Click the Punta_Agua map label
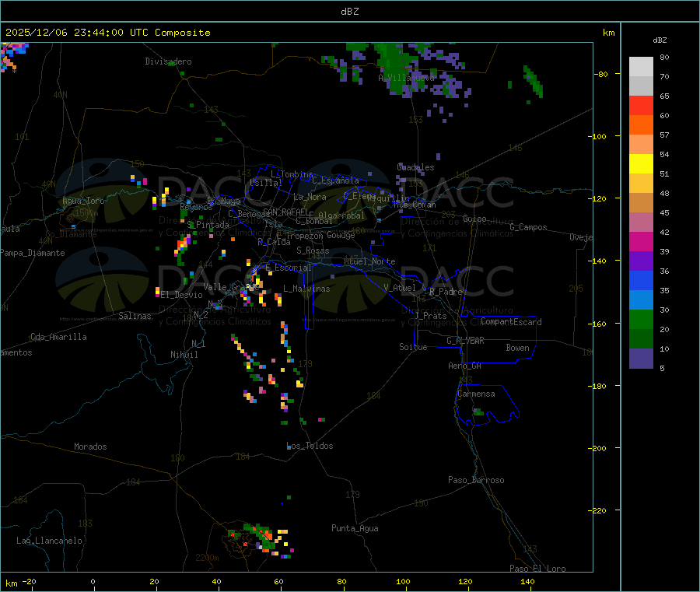Image resolution: width=700 pixels, height=592 pixels. click(355, 528)
